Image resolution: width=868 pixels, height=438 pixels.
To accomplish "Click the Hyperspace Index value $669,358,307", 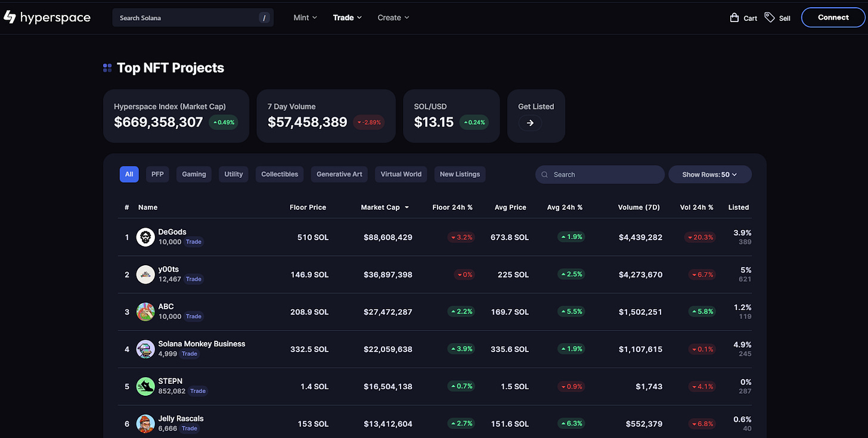I will point(159,122).
